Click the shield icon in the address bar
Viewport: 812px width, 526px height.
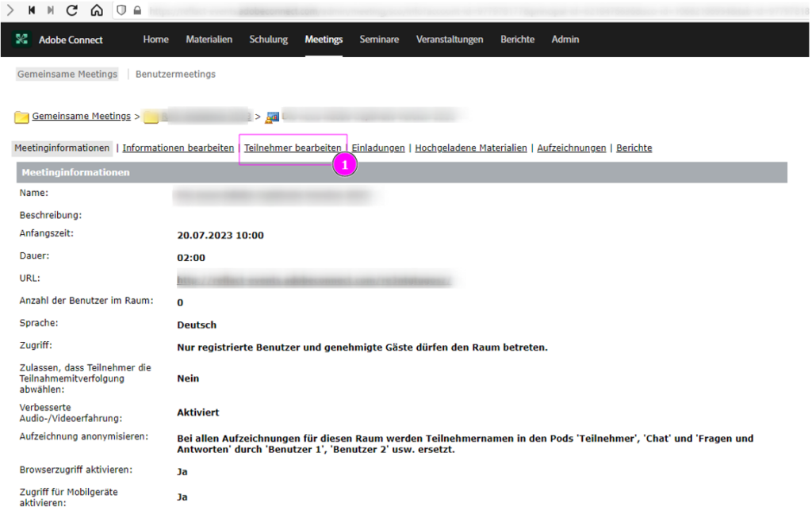point(121,10)
